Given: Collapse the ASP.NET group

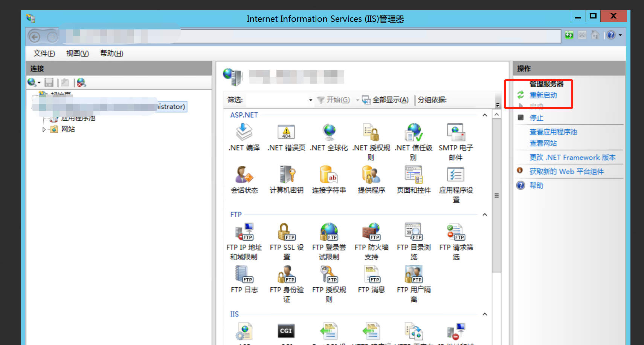Looking at the screenshot, I should pyautogui.click(x=485, y=115).
